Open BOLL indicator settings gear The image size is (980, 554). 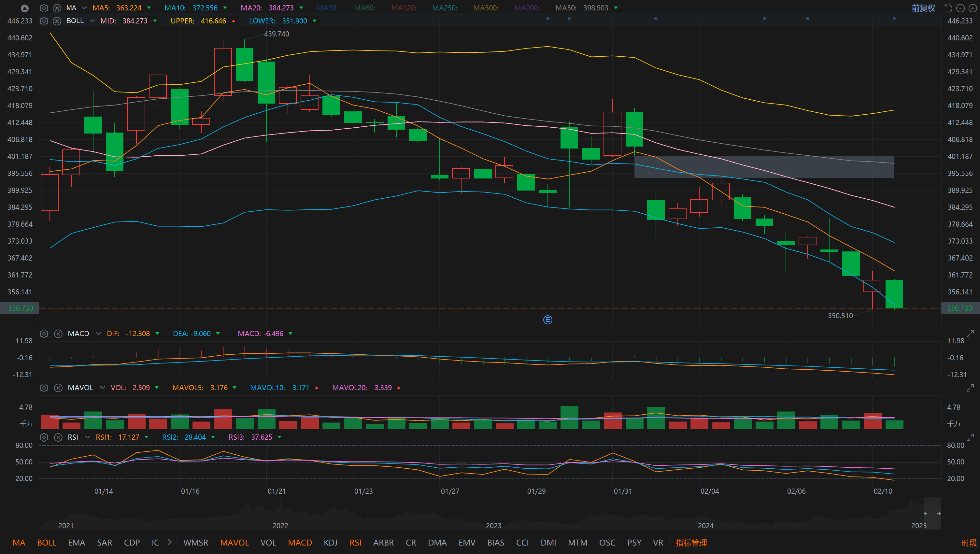(x=44, y=21)
